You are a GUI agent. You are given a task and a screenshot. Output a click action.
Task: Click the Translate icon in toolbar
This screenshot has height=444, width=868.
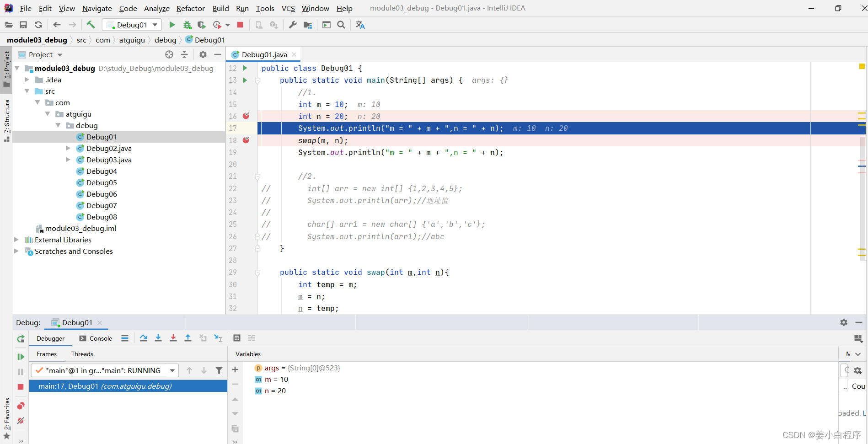[360, 25]
